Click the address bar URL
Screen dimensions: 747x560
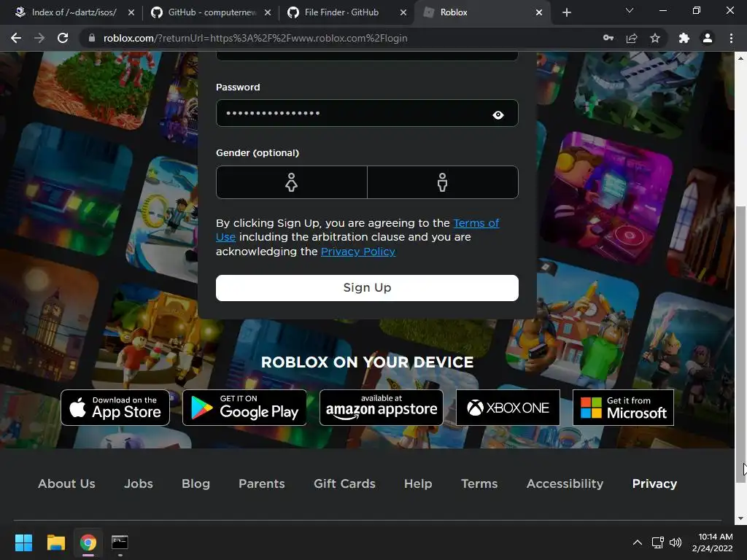(x=255, y=38)
